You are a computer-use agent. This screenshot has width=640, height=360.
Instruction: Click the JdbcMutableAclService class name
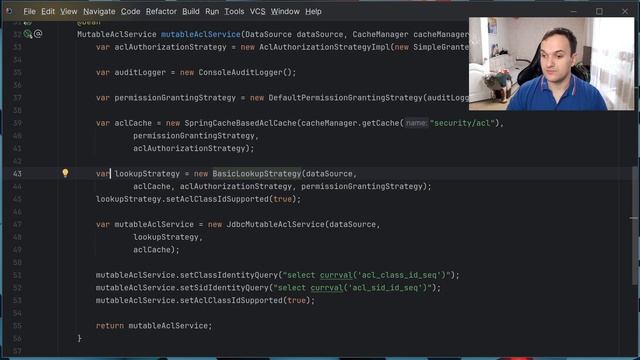pos(276,224)
